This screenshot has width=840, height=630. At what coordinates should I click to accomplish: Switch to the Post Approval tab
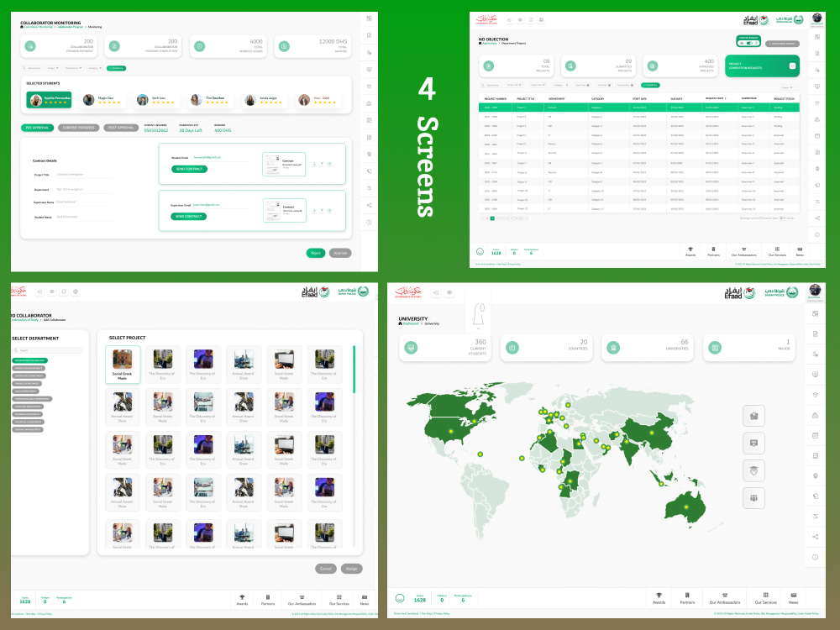tap(120, 128)
